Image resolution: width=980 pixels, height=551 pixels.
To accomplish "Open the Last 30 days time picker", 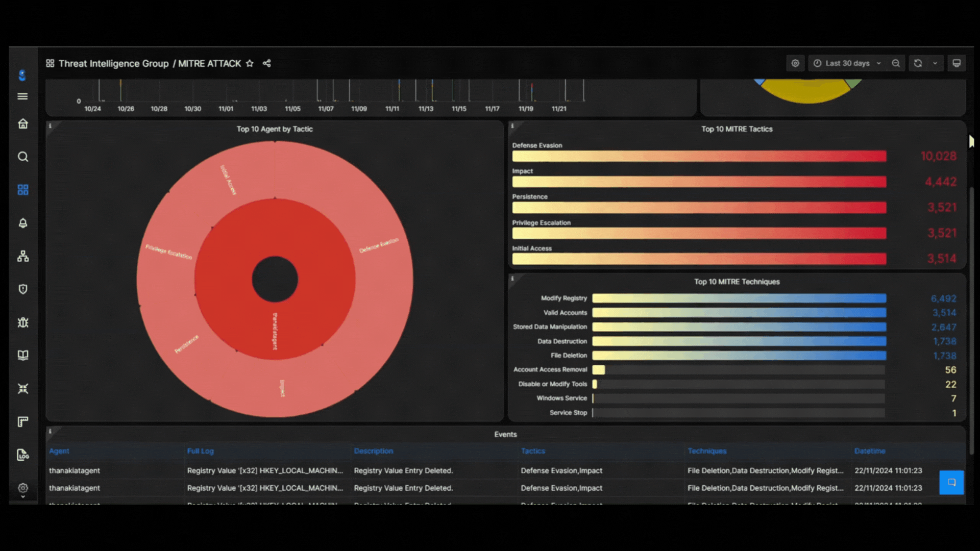I will click(847, 63).
